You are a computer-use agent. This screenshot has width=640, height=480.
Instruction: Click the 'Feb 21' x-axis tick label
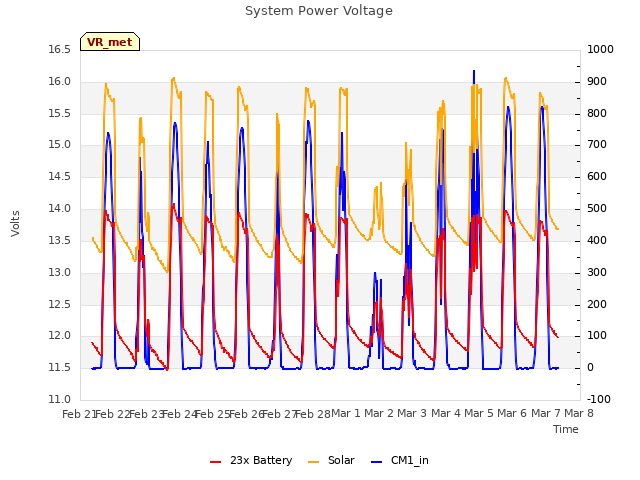click(78, 414)
